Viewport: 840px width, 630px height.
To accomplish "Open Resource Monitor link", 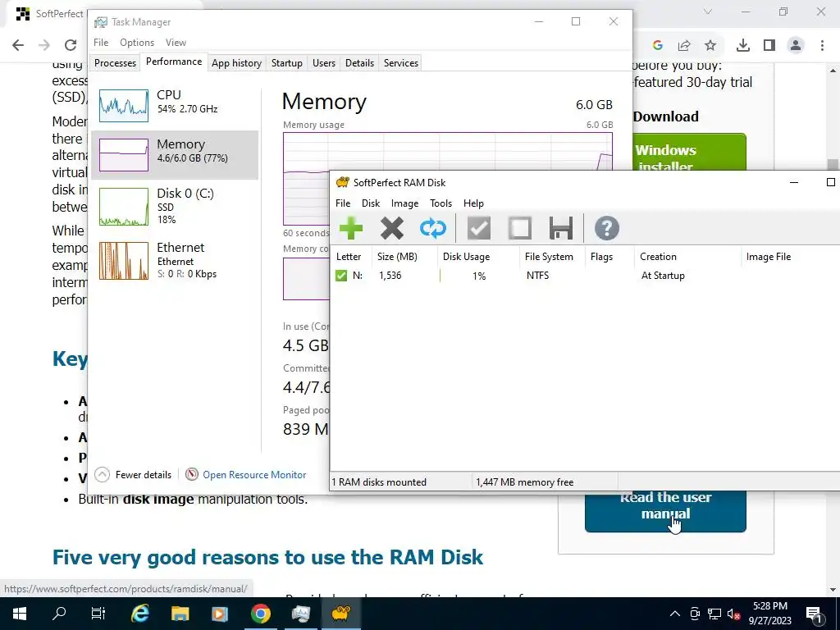I will pyautogui.click(x=246, y=475).
